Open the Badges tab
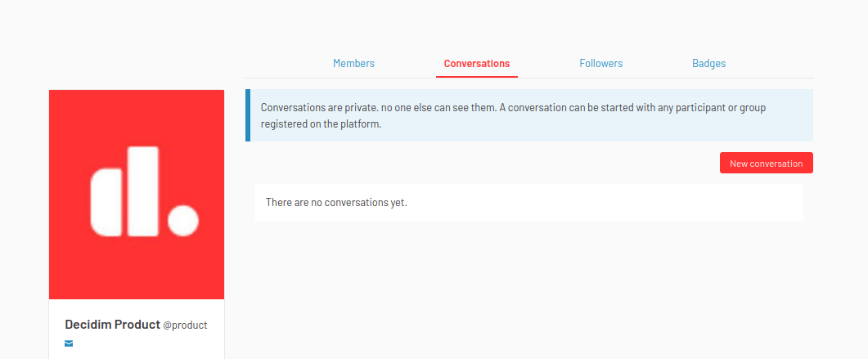Screen dimensions: 868x359 pos(708,64)
